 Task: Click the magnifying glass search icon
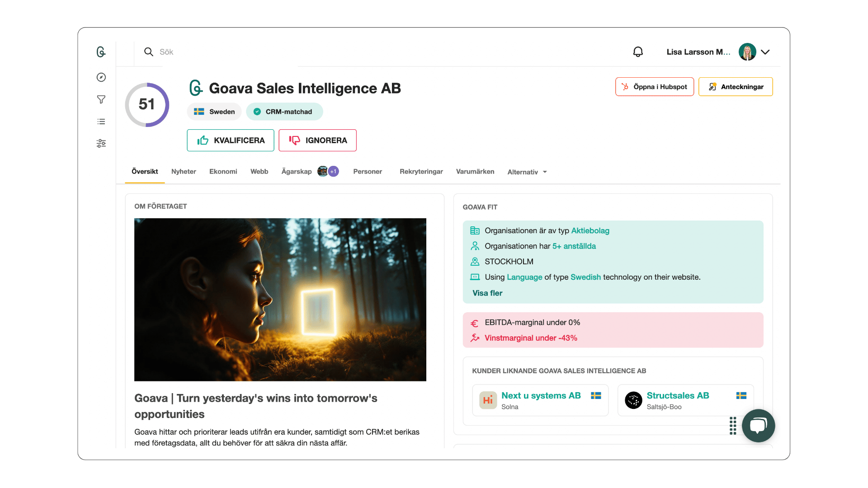click(x=148, y=52)
